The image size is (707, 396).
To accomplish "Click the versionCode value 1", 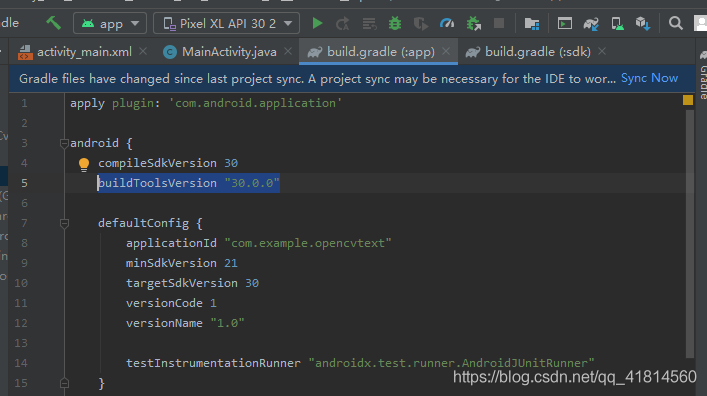I will tap(213, 303).
